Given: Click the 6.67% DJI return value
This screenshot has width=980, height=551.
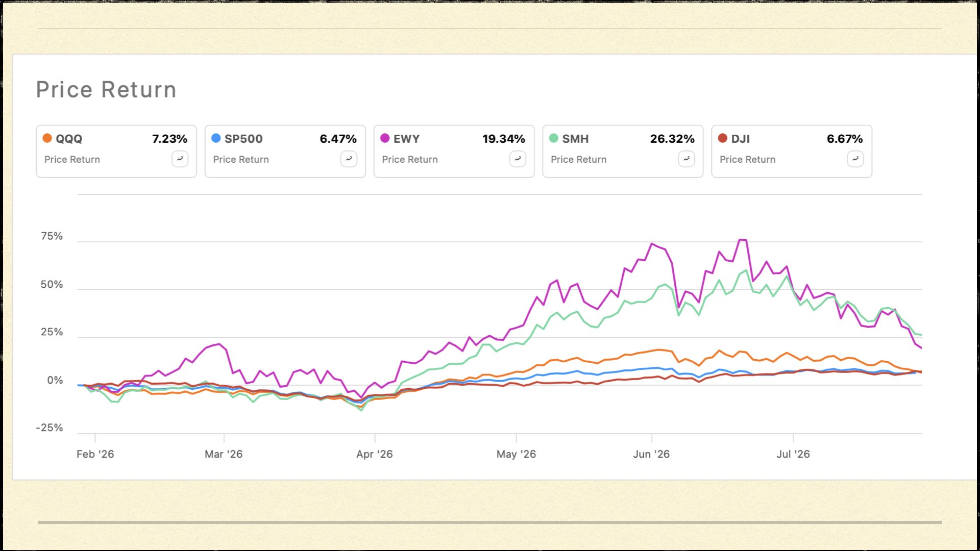Looking at the screenshot, I should (845, 139).
